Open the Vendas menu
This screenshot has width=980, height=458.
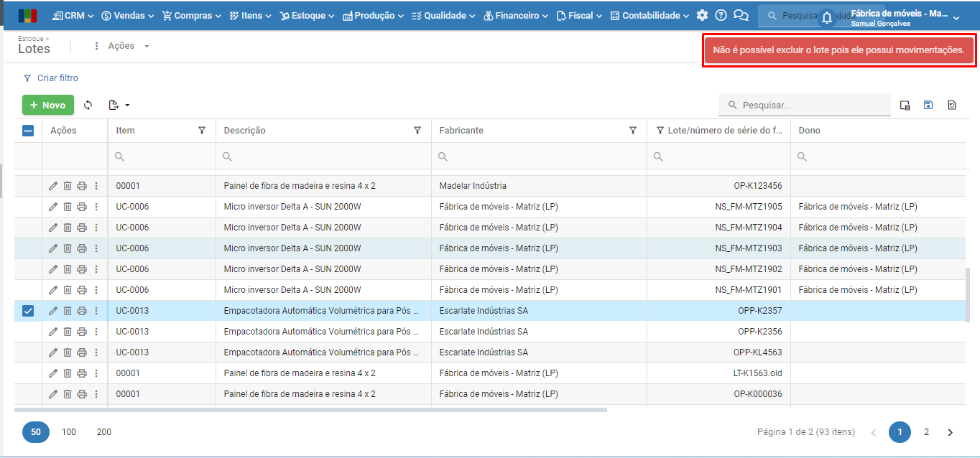pyautogui.click(x=127, y=15)
